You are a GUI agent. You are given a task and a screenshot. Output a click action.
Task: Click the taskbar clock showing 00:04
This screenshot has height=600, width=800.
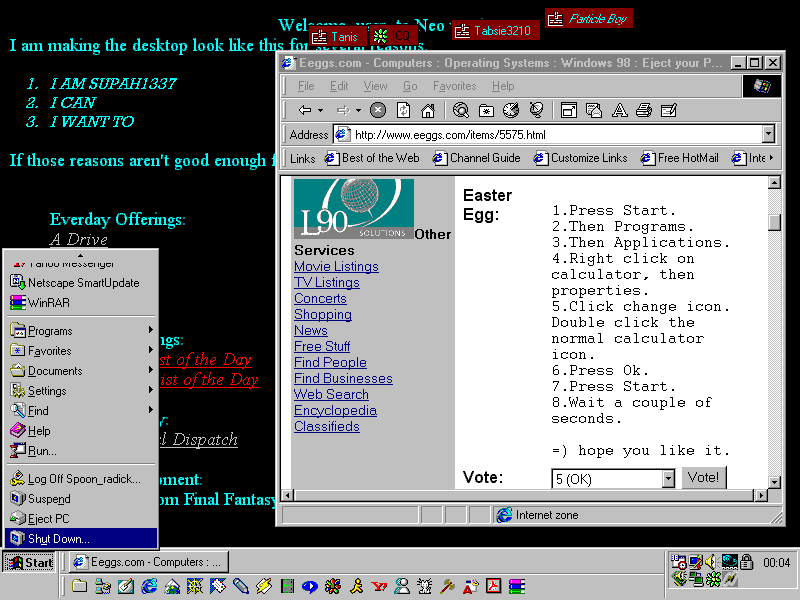777,563
